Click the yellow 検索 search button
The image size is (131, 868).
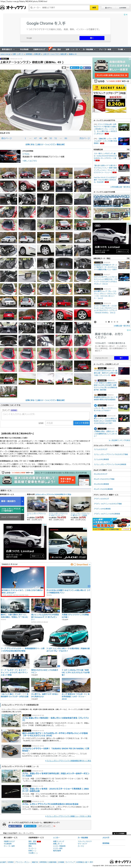(x=94, y=7)
